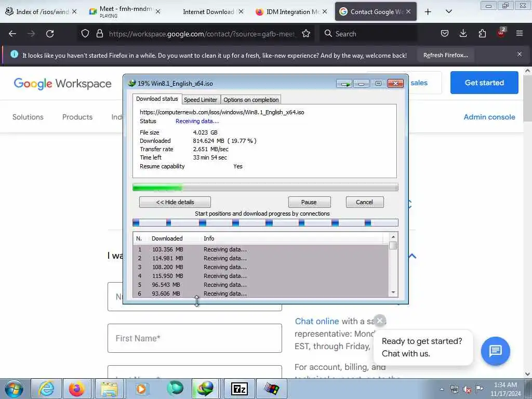Viewport: 532px width, 399px height.
Task: Open the Admin console link
Action: [x=489, y=117]
